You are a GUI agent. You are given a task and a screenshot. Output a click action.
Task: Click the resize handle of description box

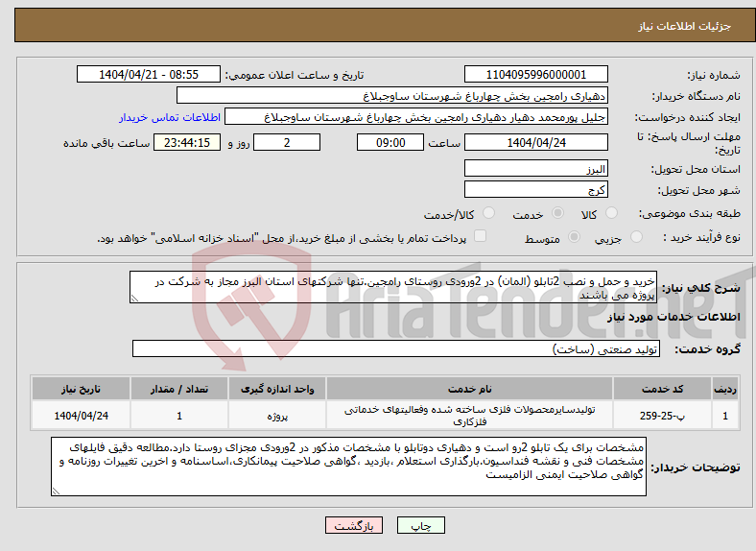tap(134, 299)
